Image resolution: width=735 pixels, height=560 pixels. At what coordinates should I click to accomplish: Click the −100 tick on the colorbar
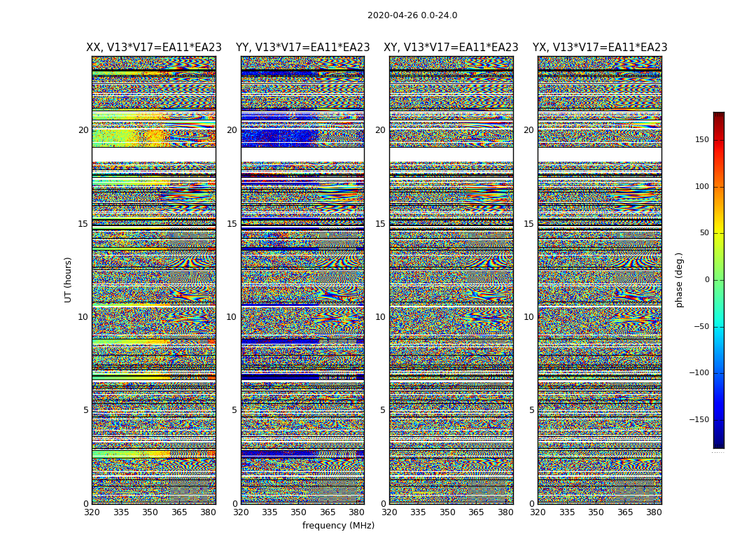(699, 372)
